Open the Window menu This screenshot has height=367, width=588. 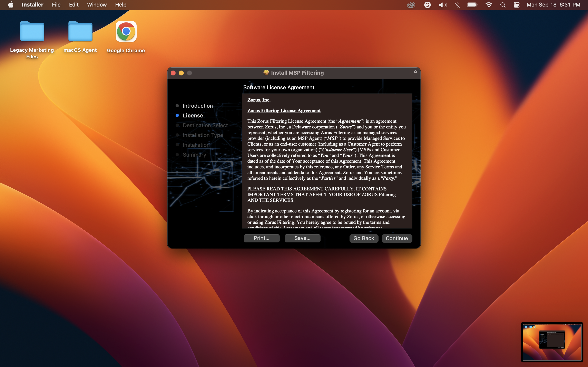pos(96,5)
